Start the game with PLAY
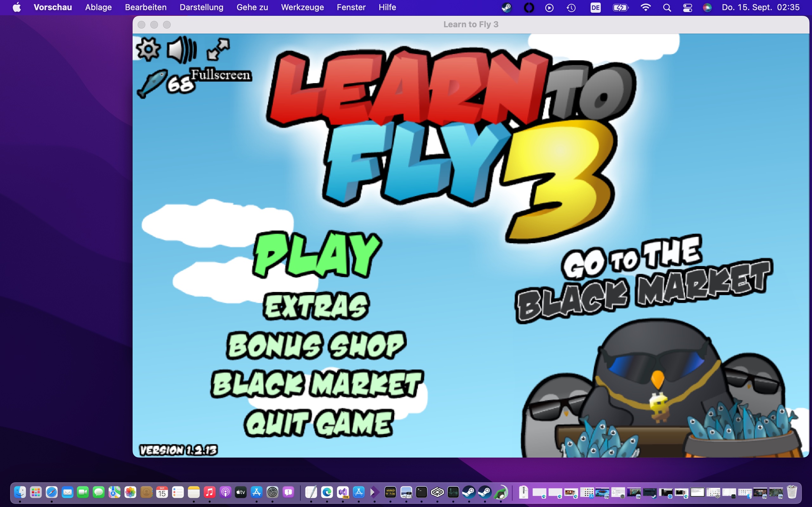The height and width of the screenshot is (507, 812). pyautogui.click(x=317, y=255)
